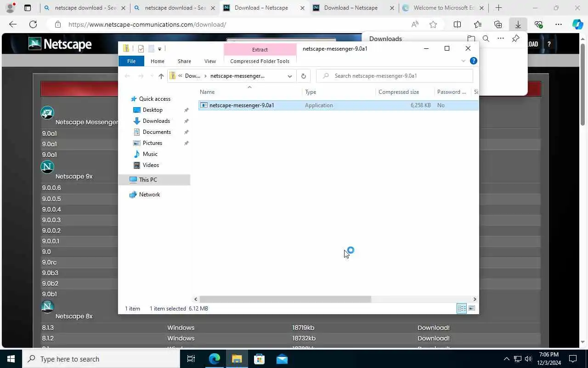
Task: Open Edge tab actions menu icon
Action: pos(28,8)
